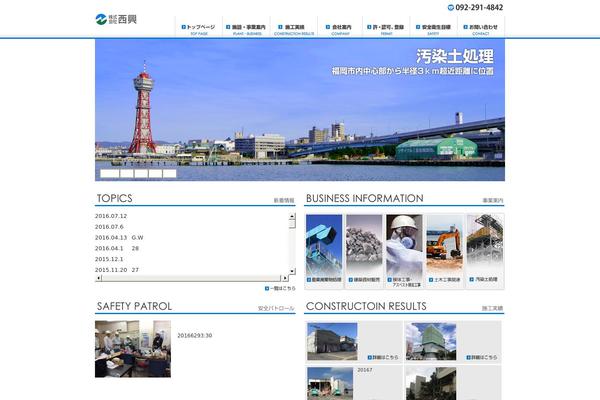Open the CONTACT menu item

[x=481, y=30]
